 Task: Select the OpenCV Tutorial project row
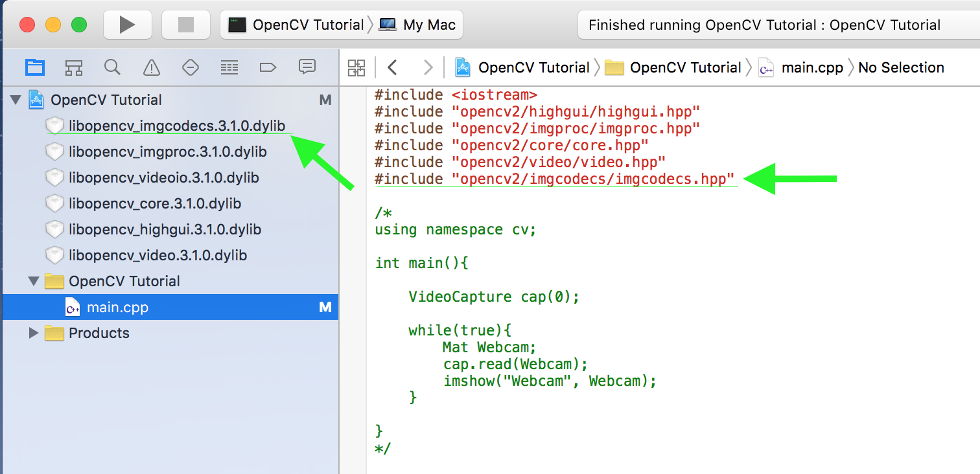pos(169,100)
